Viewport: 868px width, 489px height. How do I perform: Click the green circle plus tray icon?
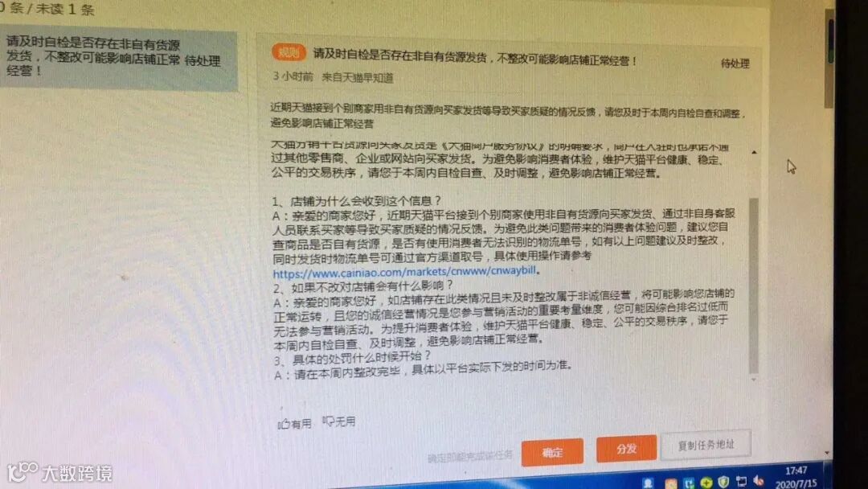tap(706, 483)
